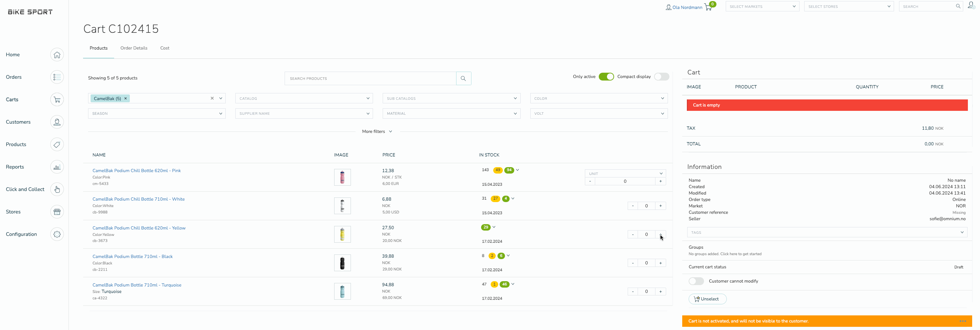Image resolution: width=980 pixels, height=330 pixels.
Task: Open the Material filter dropdown
Action: click(x=451, y=114)
